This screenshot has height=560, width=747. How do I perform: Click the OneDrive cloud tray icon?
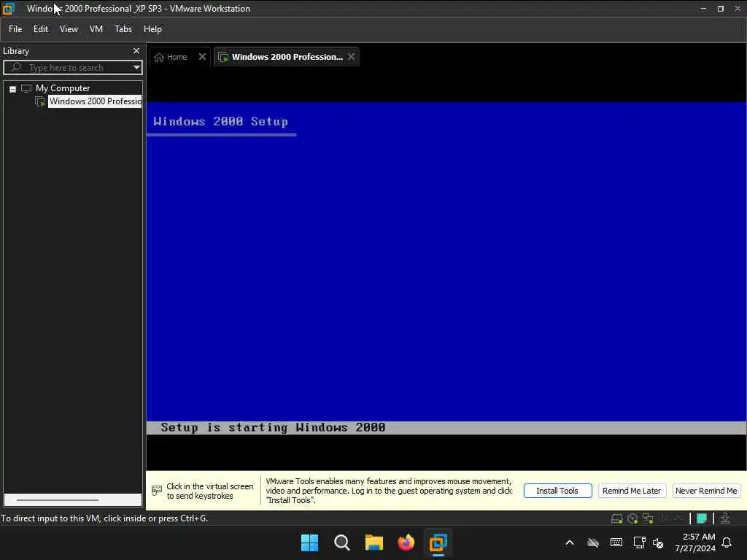point(592,542)
